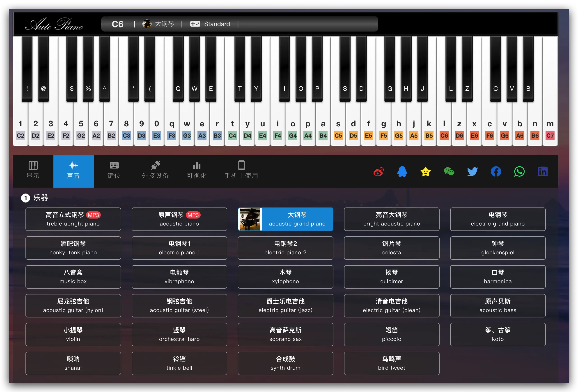Play the black key labeled T
Screen dimensions: 578x392
(x=240, y=69)
